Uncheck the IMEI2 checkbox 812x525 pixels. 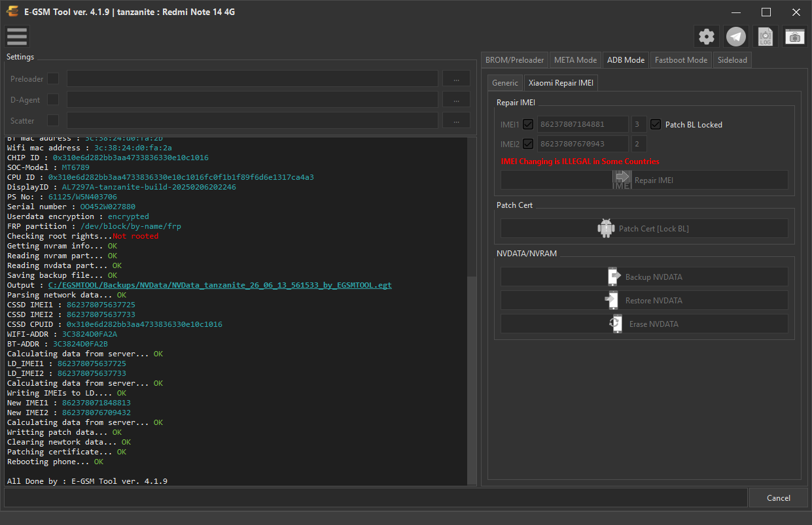tap(528, 144)
